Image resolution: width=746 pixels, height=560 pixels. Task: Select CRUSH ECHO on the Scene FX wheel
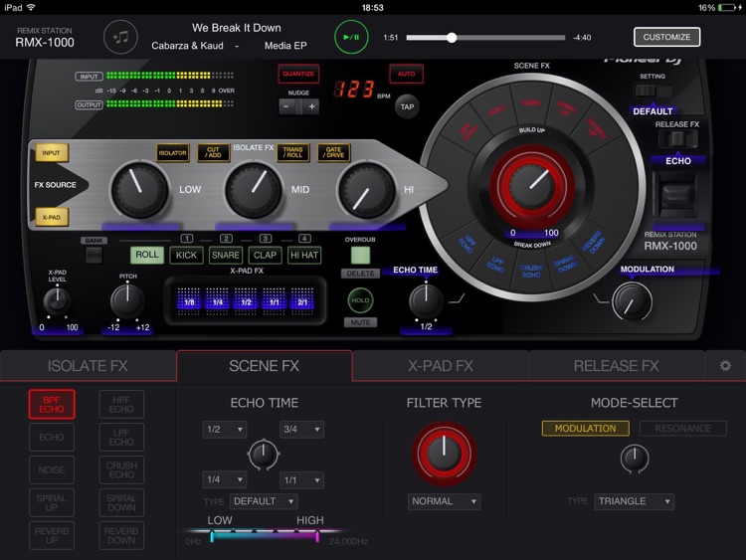pyautogui.click(x=531, y=272)
